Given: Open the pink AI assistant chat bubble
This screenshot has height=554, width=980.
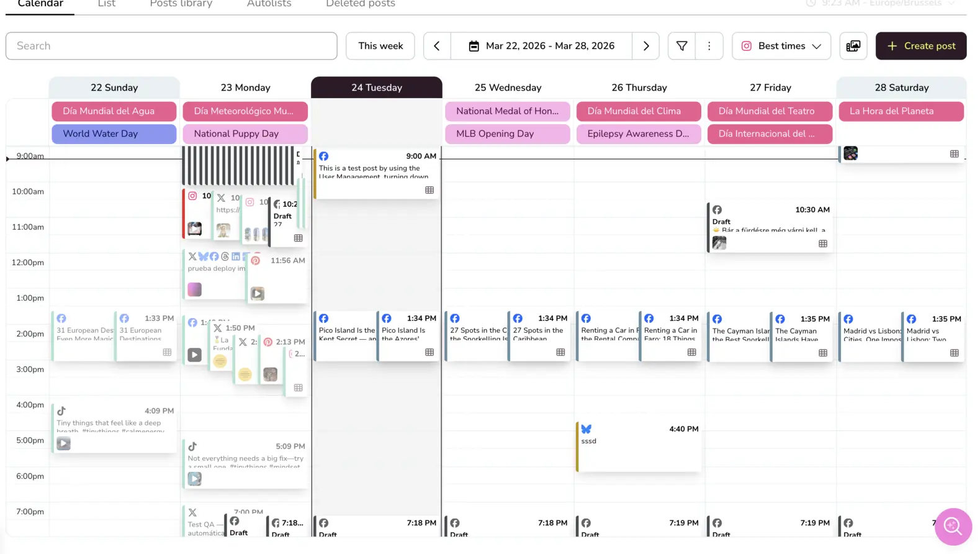Looking at the screenshot, I should (x=953, y=526).
